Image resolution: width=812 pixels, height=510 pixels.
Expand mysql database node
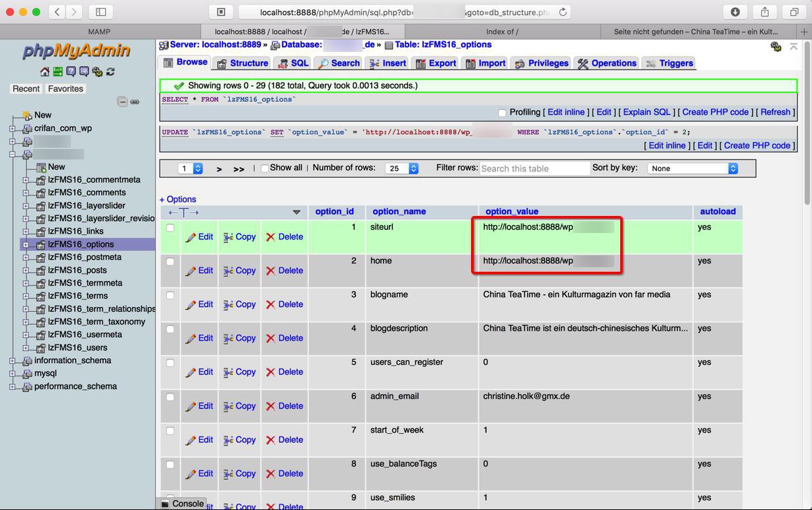point(12,373)
